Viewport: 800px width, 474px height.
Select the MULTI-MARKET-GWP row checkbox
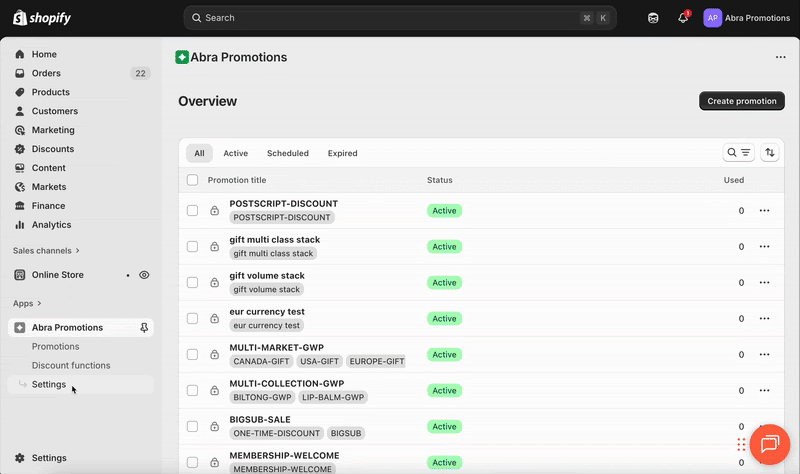click(x=193, y=355)
